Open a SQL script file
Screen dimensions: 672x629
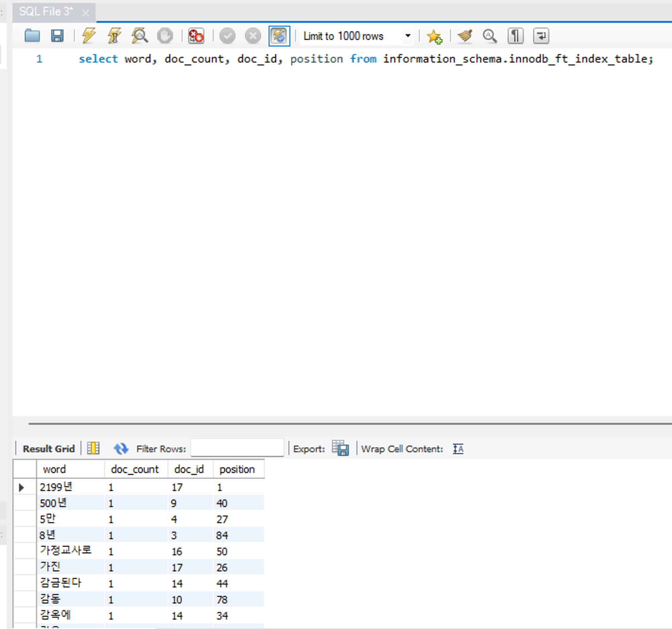click(32, 36)
